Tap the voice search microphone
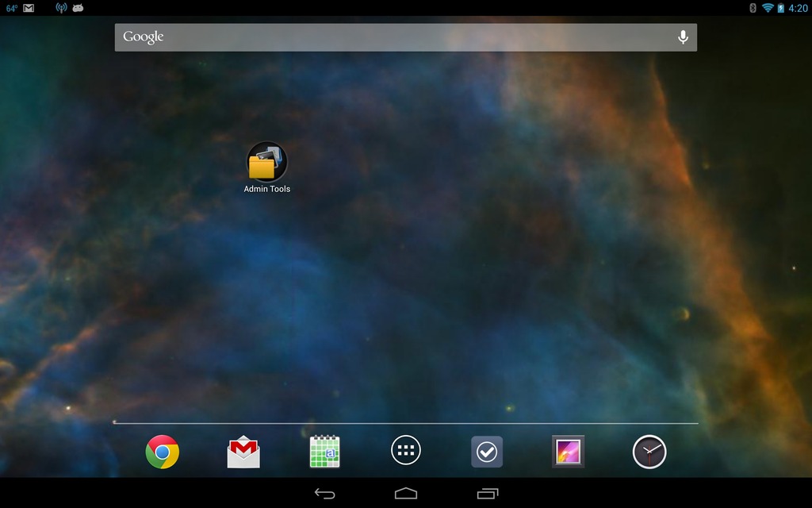812x508 pixels. (683, 37)
